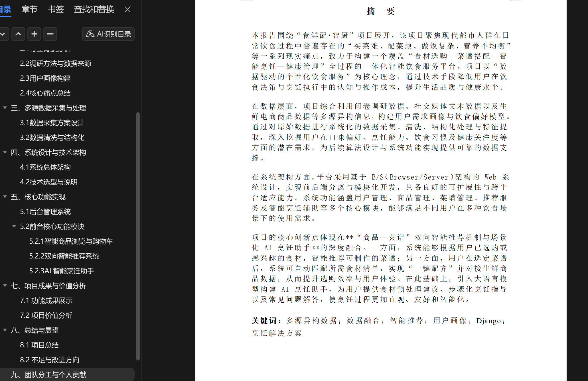Click the 摘要 title in document
The width and height of the screenshot is (588, 381).
pos(380,11)
